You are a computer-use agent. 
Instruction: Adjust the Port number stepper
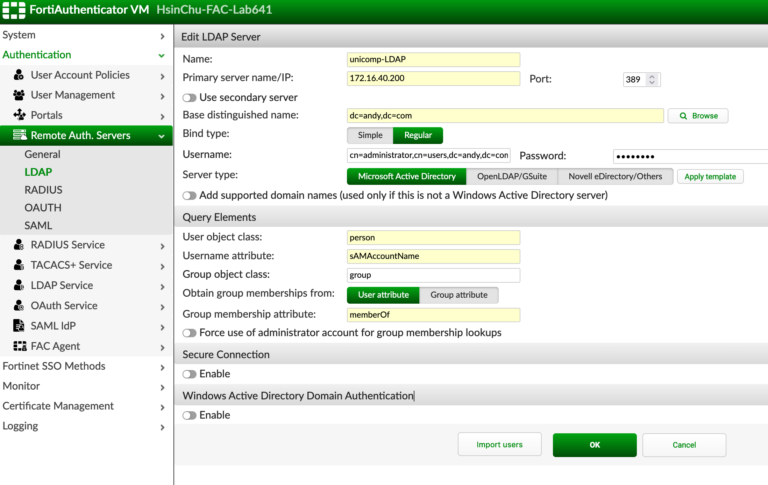652,79
